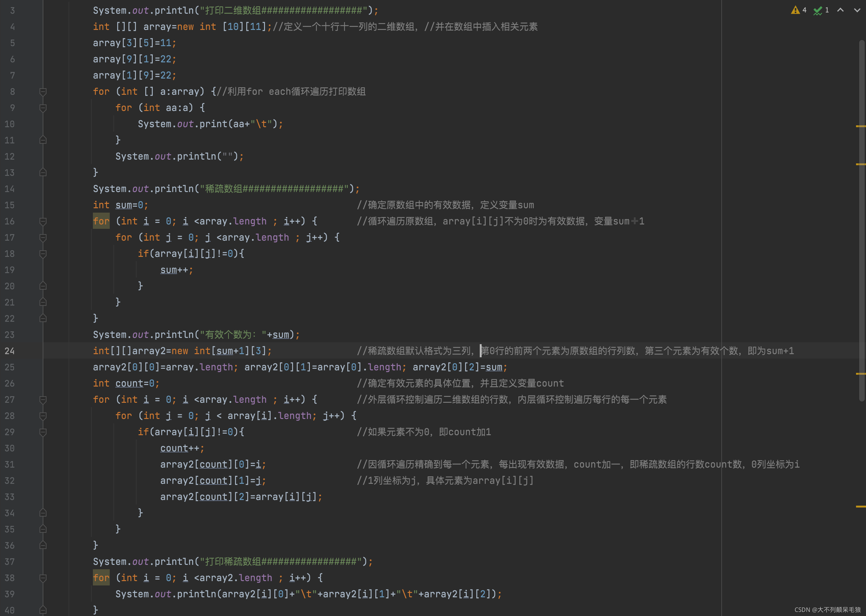866x616 pixels.
Task: Collapse the if statement on line 29
Action: tap(43, 432)
